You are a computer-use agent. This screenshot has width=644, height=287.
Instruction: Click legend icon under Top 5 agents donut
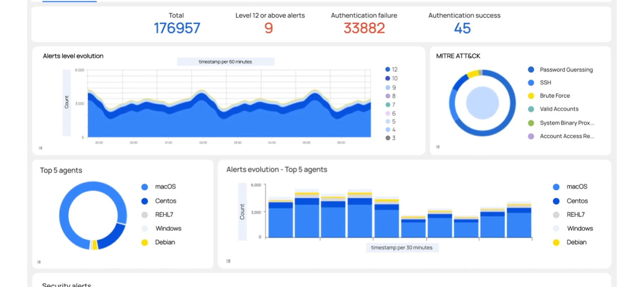(39, 262)
